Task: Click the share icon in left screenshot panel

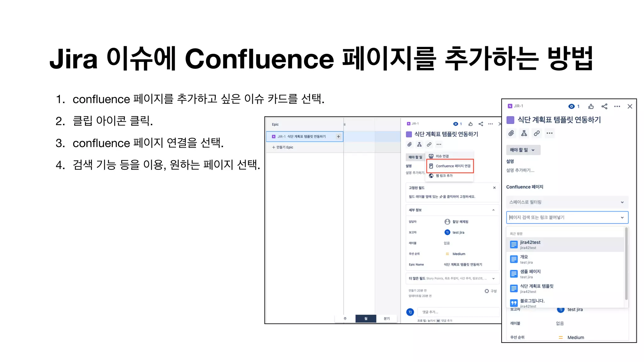Action: tap(481, 124)
